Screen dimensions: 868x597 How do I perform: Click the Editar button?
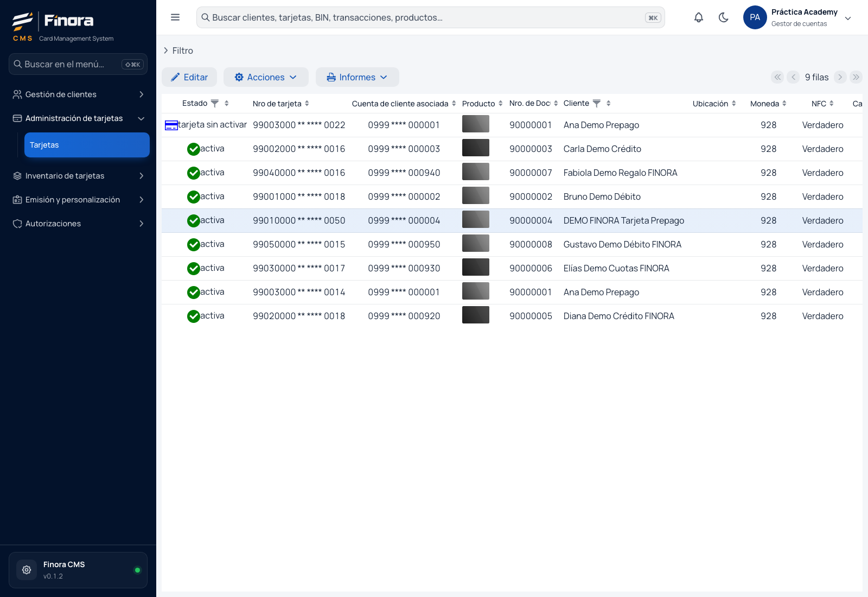point(189,77)
